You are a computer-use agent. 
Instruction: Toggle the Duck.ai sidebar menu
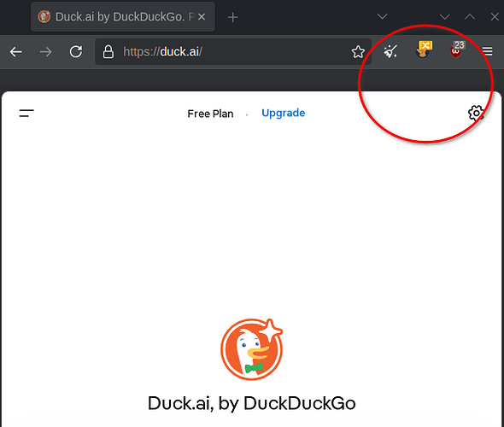click(x=26, y=113)
